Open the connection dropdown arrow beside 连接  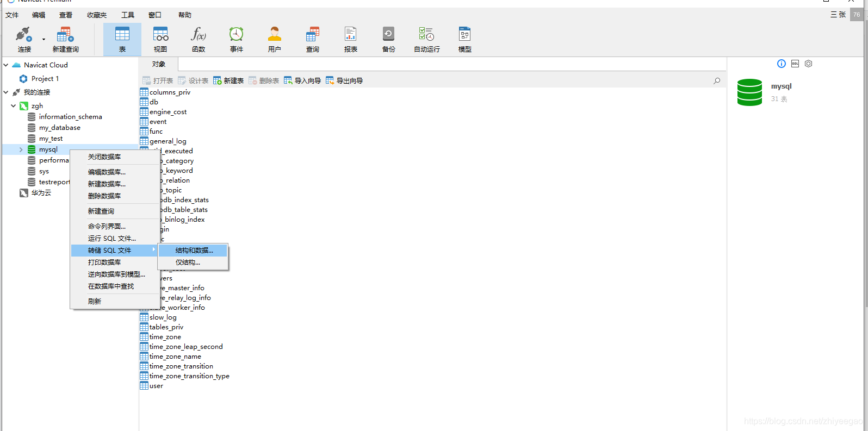click(x=44, y=39)
